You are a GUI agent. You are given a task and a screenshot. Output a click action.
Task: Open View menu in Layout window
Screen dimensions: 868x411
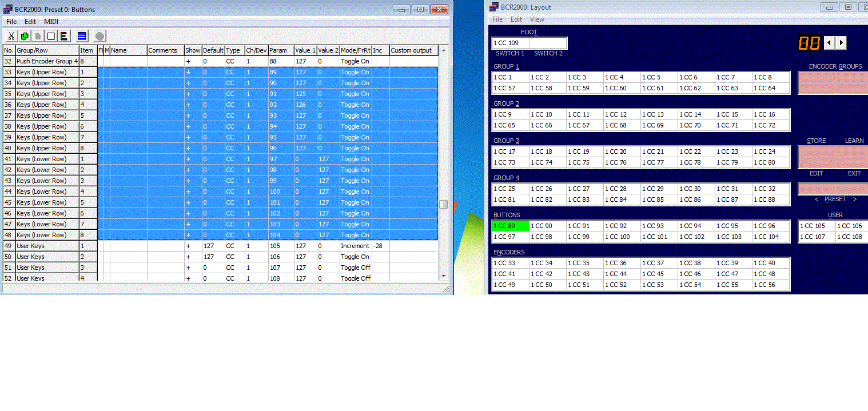coord(537,19)
